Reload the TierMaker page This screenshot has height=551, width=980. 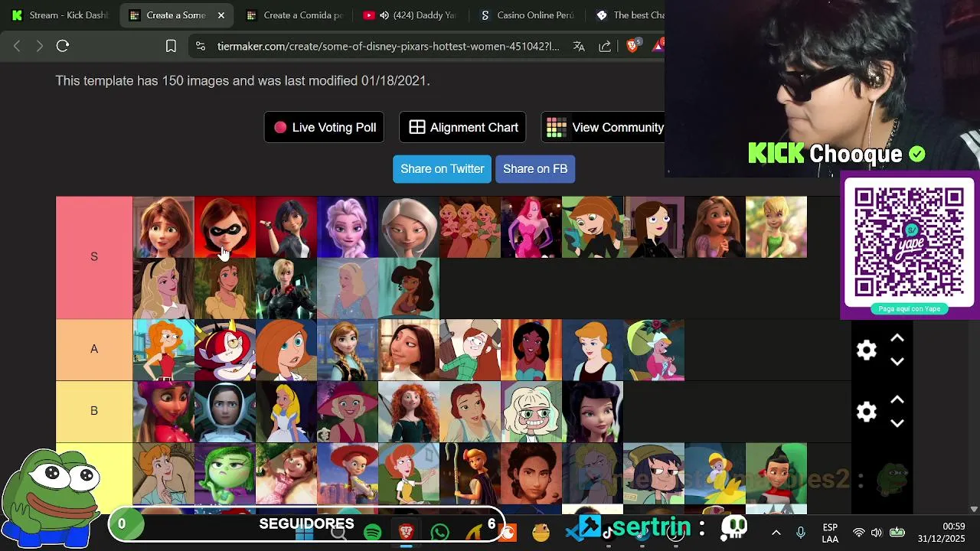click(x=63, y=46)
